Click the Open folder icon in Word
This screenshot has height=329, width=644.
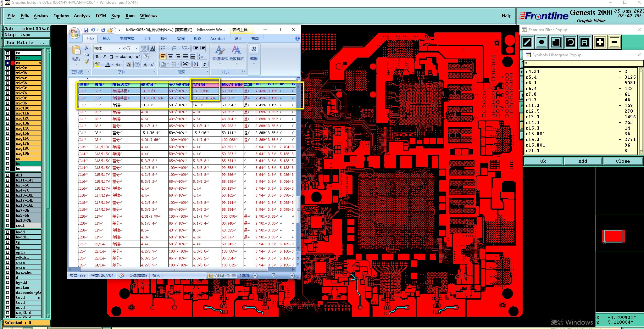tap(110, 30)
